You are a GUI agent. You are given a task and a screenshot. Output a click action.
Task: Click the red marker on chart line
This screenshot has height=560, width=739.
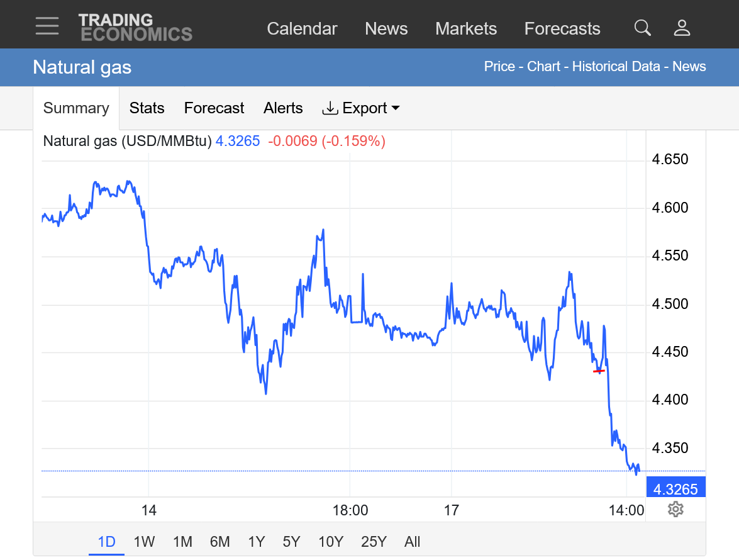[599, 371]
